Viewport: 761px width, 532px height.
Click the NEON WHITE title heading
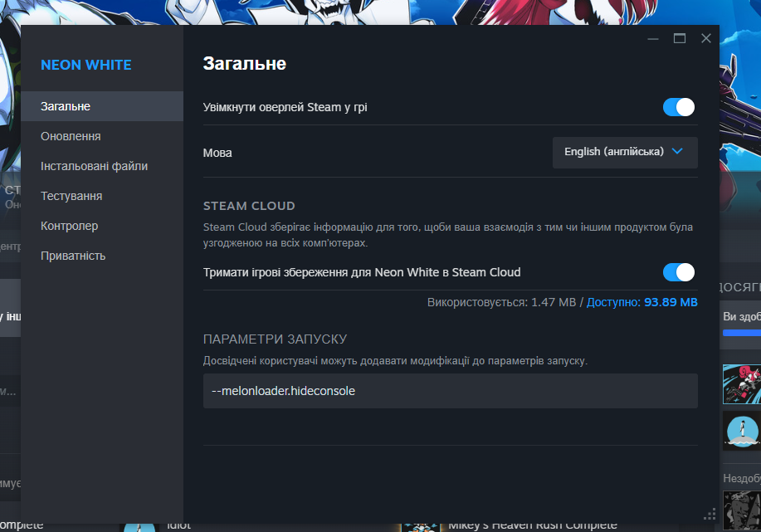[x=85, y=65]
